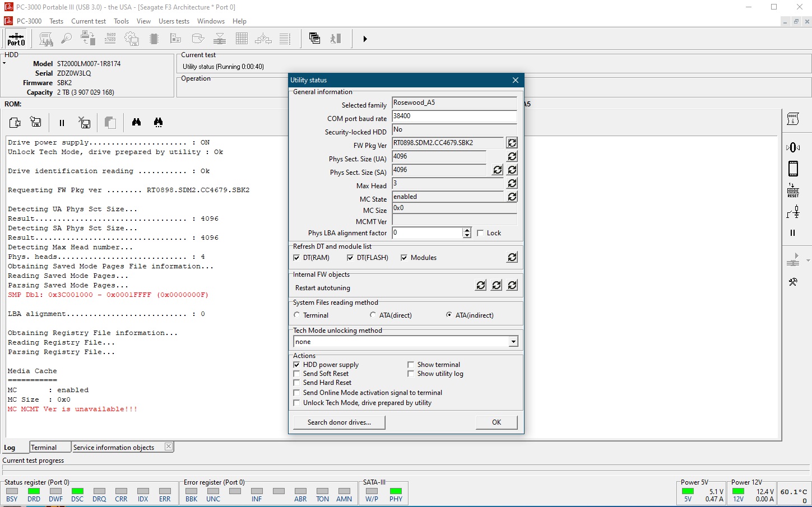Viewport: 812px width, 507px height.
Task: Click the binoculars find icon
Action: point(136,122)
